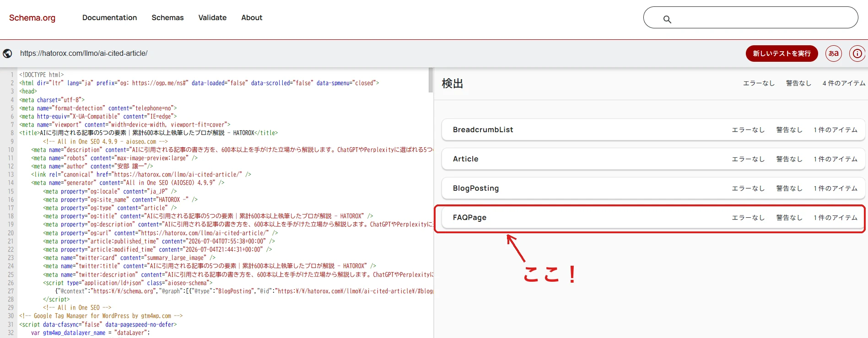Click the <title> code line 8
Screen dimensions: 868x338
148,133
